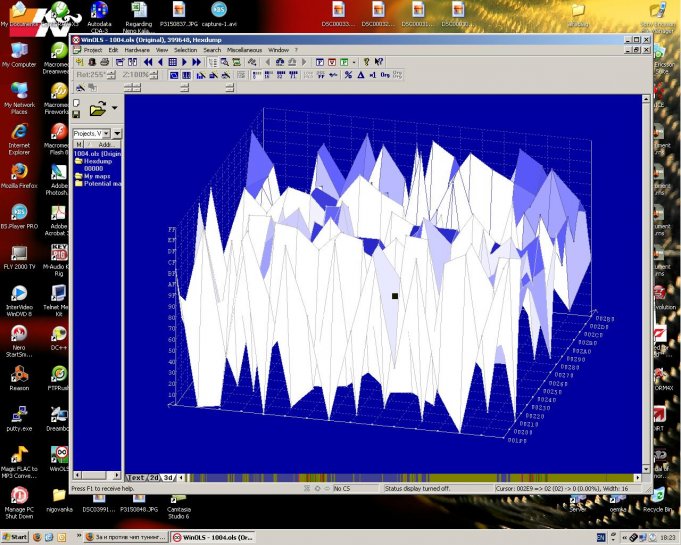Screen dimensions: 681x545
Task: Click the delta difference toolbar icon
Action: [361, 74]
